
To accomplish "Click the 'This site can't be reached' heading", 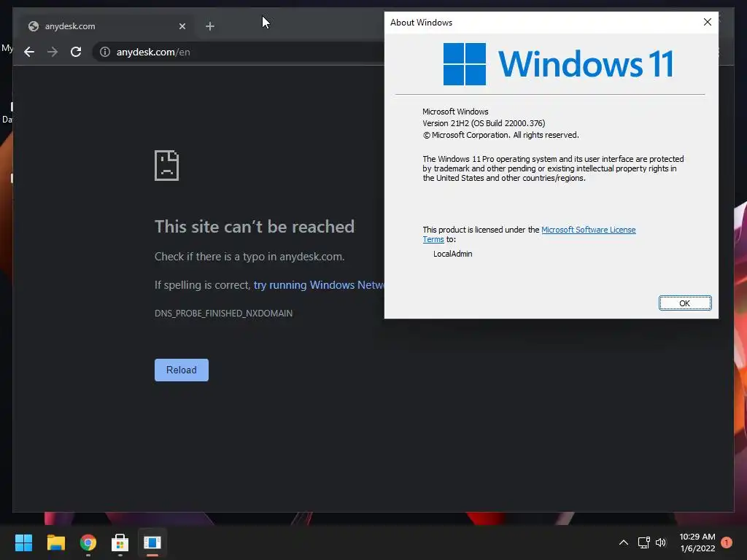I will (x=255, y=227).
